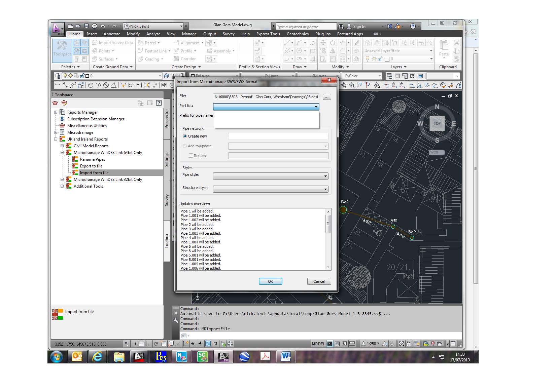Open the Geotechnics ribbon tab

pyautogui.click(x=298, y=34)
